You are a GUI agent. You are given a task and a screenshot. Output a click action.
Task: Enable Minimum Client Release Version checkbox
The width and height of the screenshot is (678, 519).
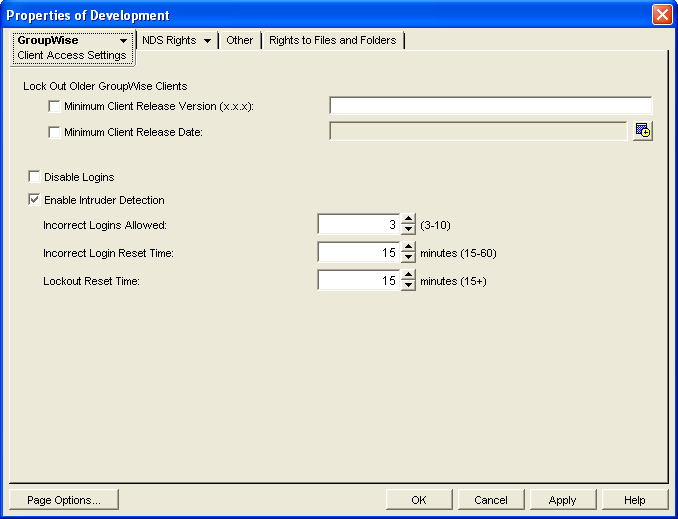click(x=54, y=106)
